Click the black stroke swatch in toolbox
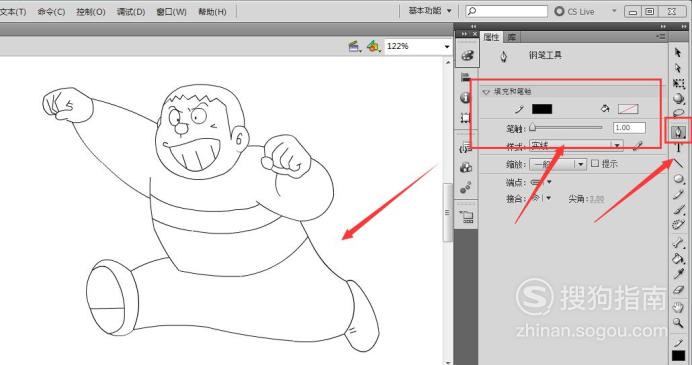 click(678, 356)
